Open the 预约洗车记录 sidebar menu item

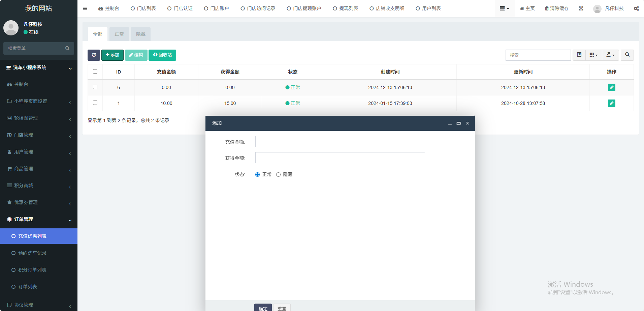click(32, 253)
